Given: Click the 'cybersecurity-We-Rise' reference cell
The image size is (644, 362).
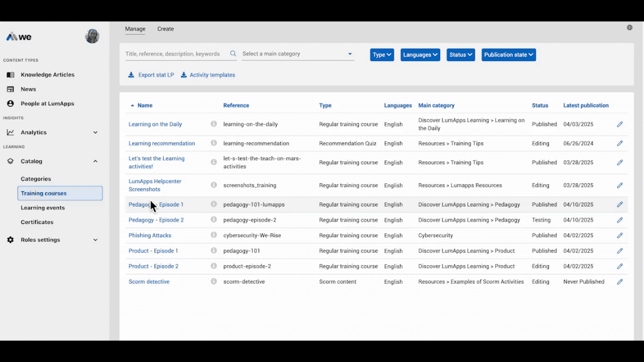Looking at the screenshot, I should (252, 235).
